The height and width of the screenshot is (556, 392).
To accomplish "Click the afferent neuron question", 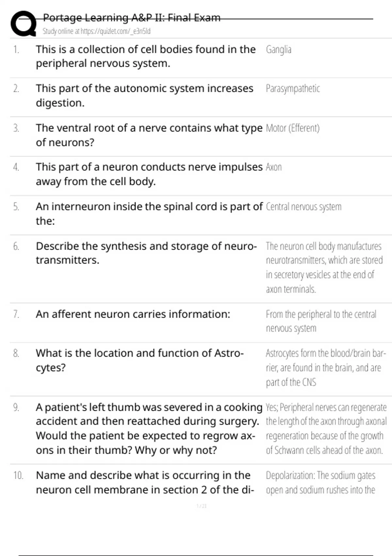I will pos(133,314).
